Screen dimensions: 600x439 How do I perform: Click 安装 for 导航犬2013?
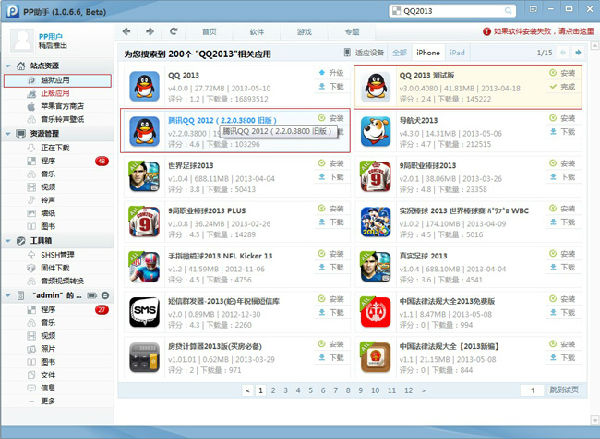[x=562, y=118]
